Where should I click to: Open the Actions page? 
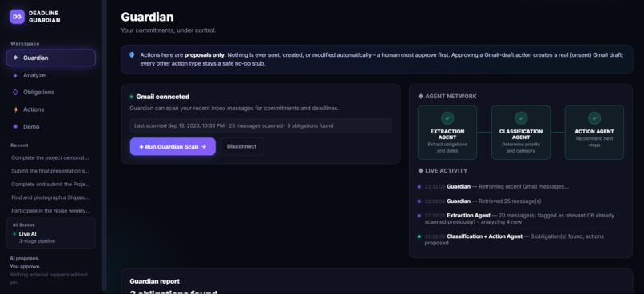click(x=34, y=109)
